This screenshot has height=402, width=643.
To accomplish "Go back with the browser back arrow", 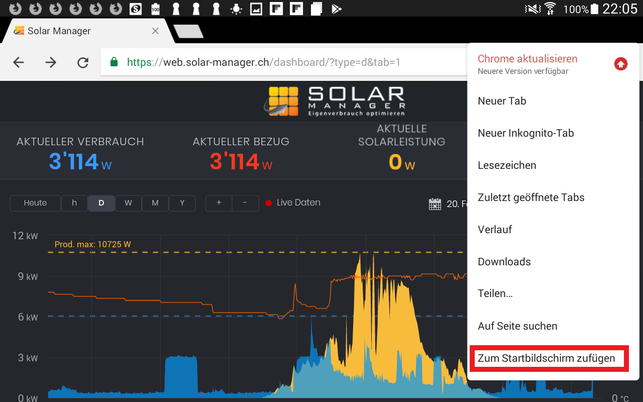I will click(18, 62).
